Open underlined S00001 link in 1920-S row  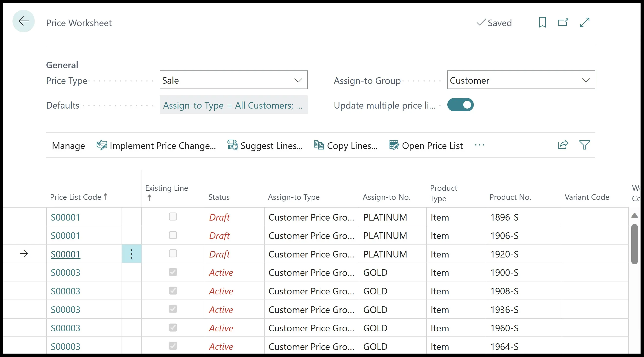coord(66,254)
